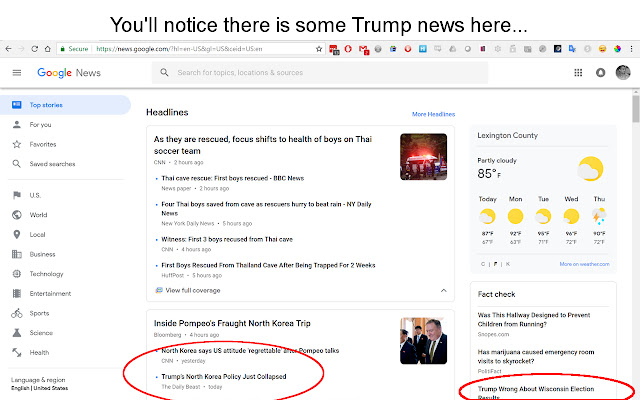Image resolution: width=640 pixels, height=400 pixels.
Task: Open the Sports section
Action: pyautogui.click(x=40, y=313)
